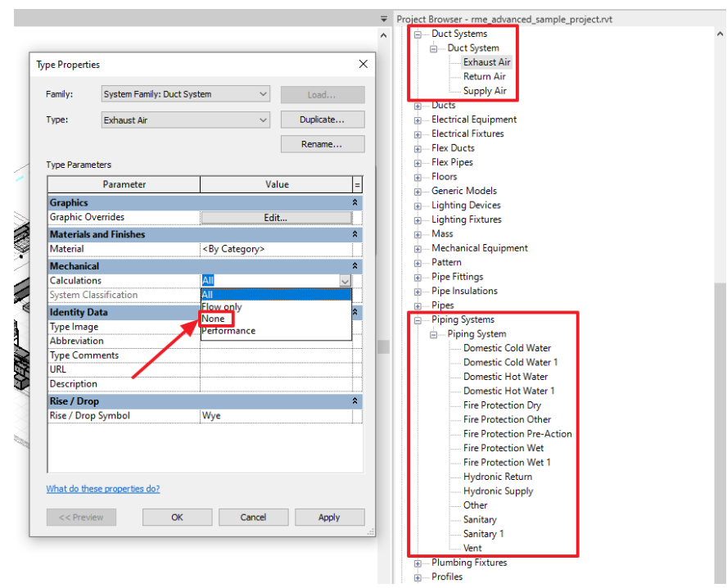727x588 pixels.
Task: Click the equals column header button
Action: 357,184
